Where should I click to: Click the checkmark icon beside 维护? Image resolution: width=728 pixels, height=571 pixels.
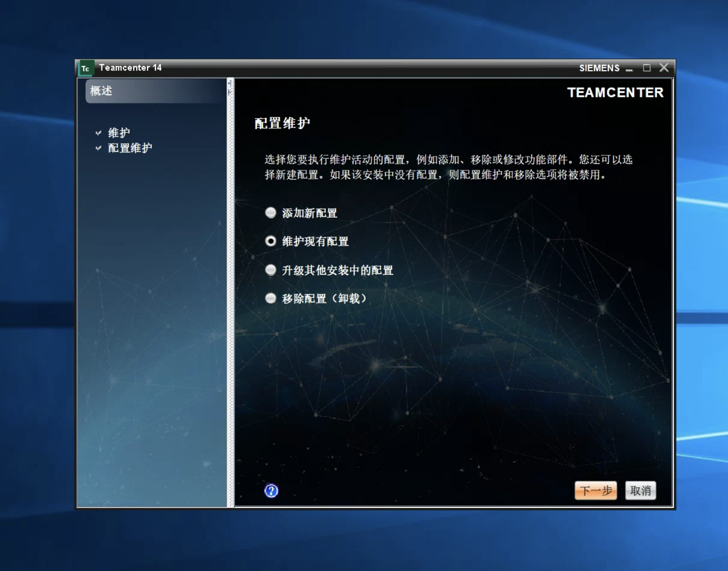coord(98,133)
